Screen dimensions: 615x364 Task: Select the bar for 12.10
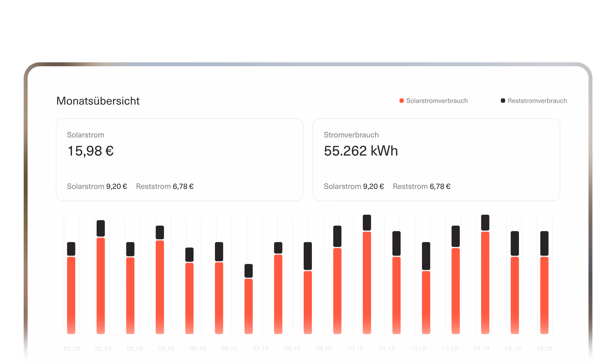pos(426,288)
